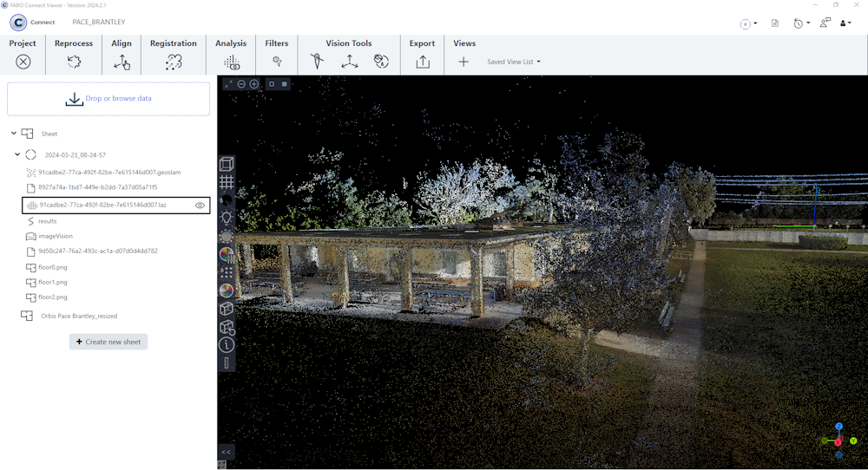
Task: Click Drop or browse data link
Action: click(x=118, y=99)
